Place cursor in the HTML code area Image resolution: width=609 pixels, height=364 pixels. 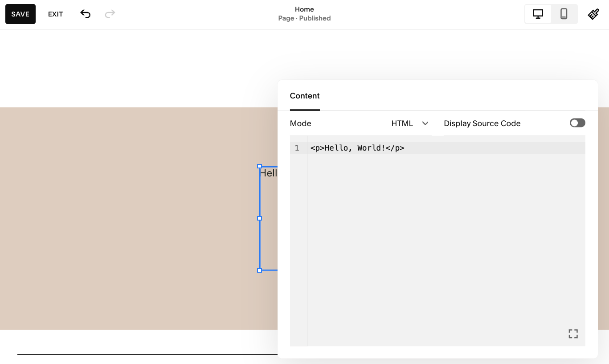[356, 147]
